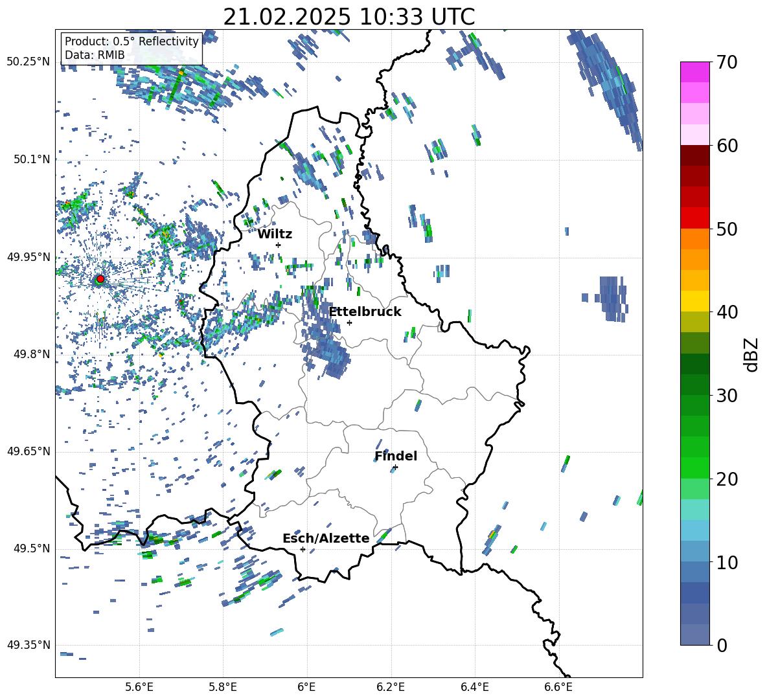
Task: Click the magenta top colorbar segment
Action: [x=694, y=72]
